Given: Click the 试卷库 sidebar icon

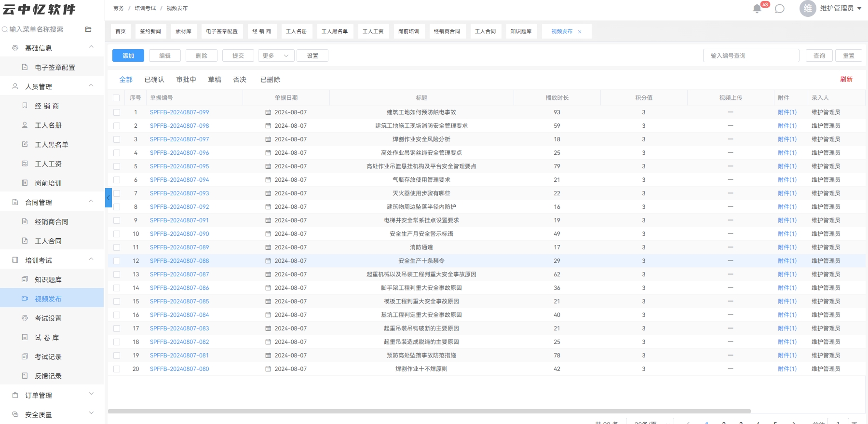Looking at the screenshot, I should tap(25, 337).
